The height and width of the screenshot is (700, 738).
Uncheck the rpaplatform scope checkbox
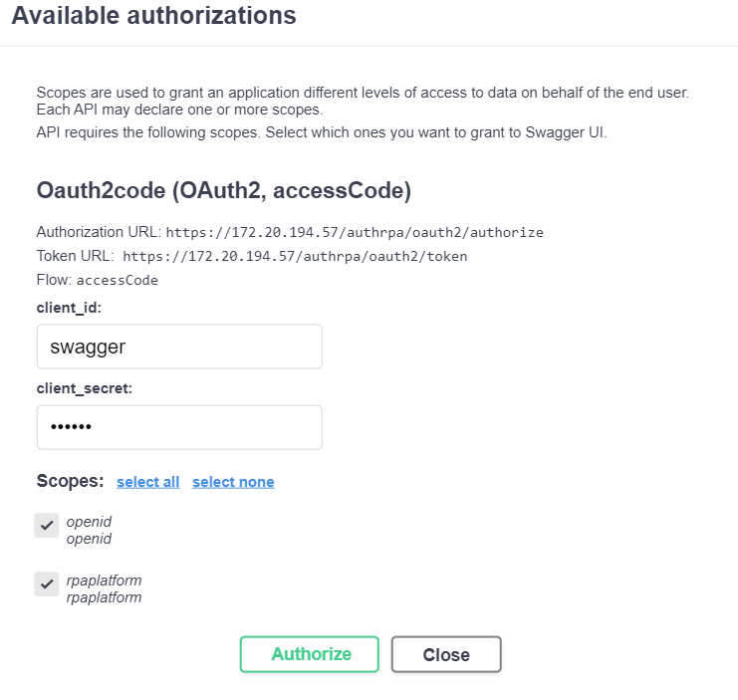pos(46,584)
